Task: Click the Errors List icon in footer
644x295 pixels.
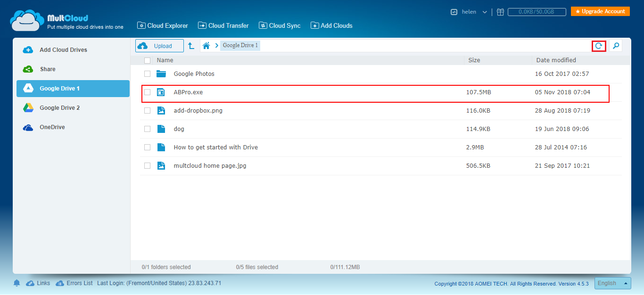Action: click(x=60, y=283)
